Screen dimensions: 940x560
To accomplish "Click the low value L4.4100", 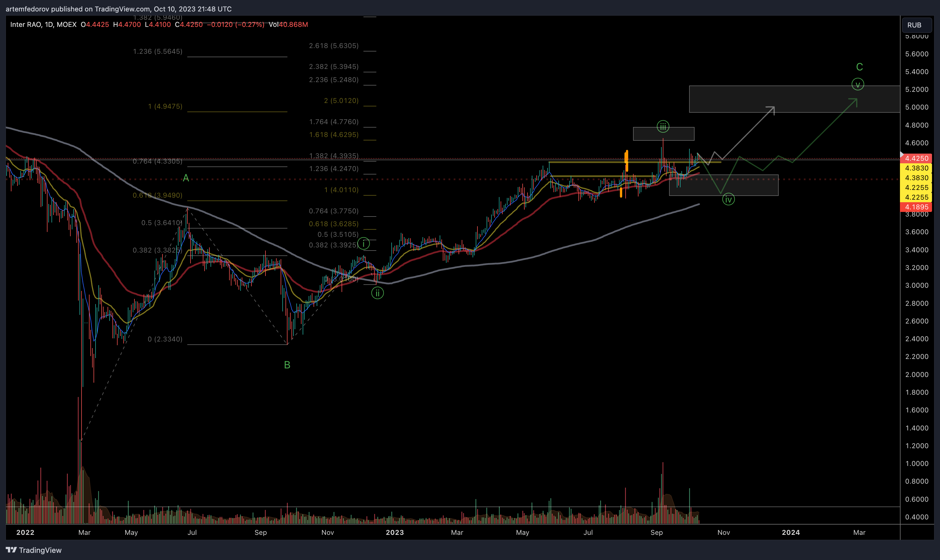I will click(158, 25).
